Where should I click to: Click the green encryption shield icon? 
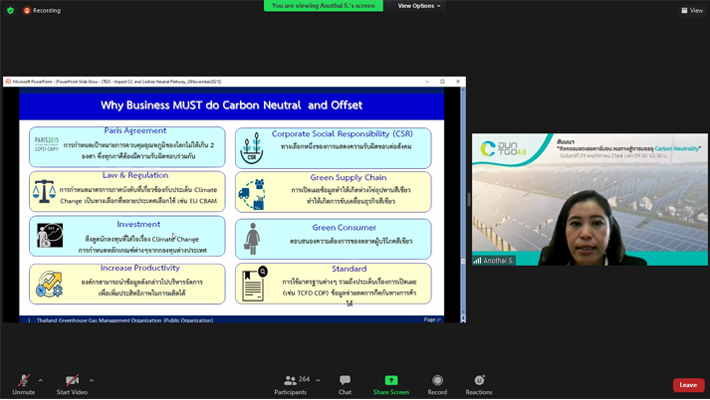11,10
